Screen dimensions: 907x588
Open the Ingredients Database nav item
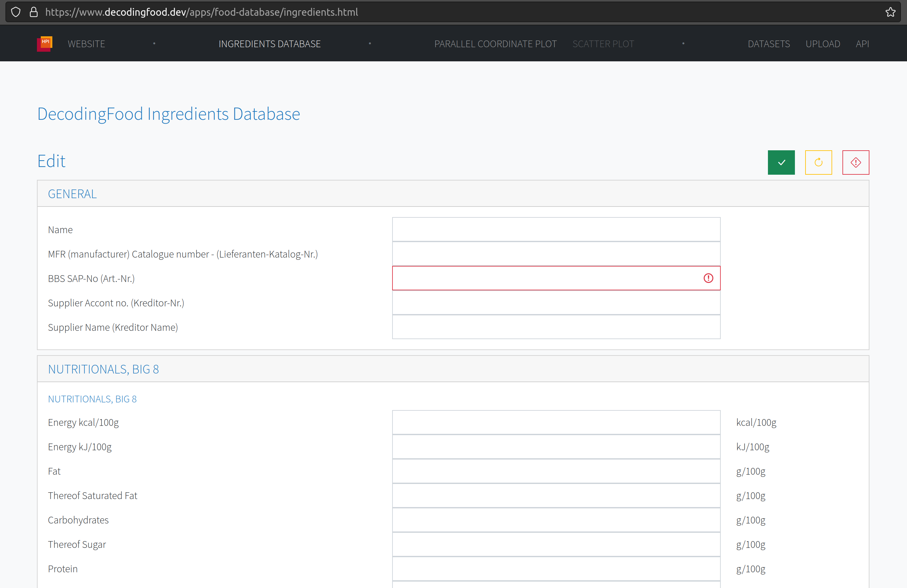(269, 44)
